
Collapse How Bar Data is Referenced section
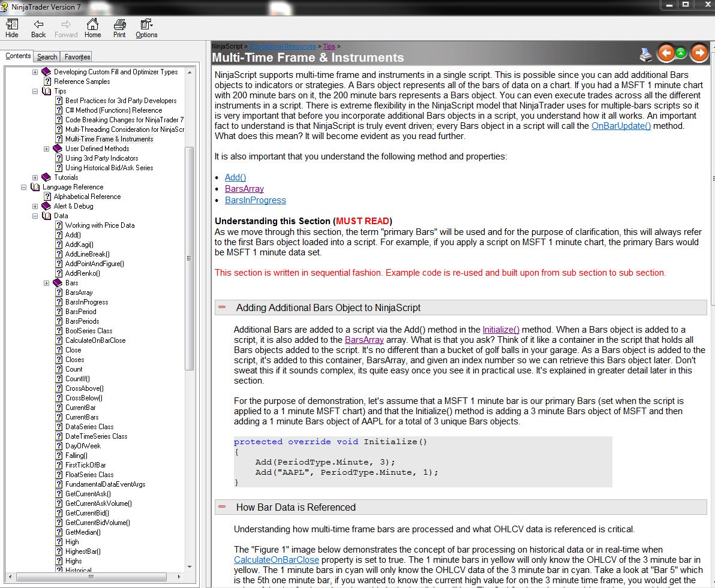click(x=222, y=507)
